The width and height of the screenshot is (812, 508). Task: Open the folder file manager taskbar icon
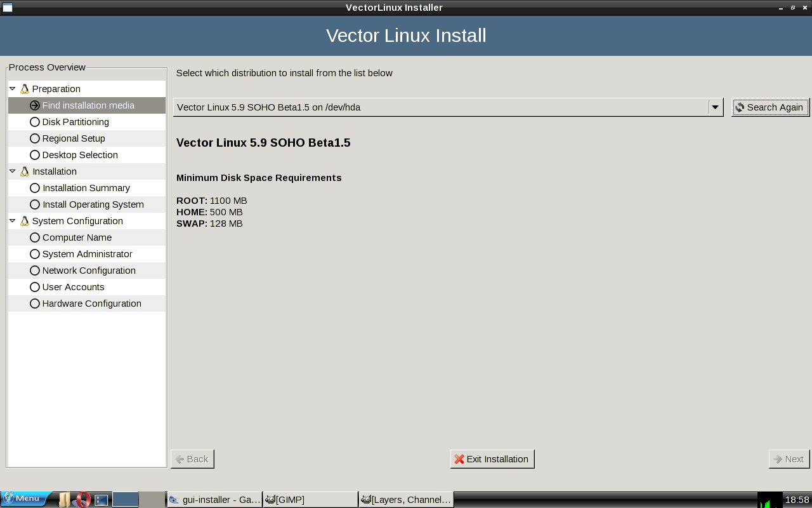pos(64,500)
